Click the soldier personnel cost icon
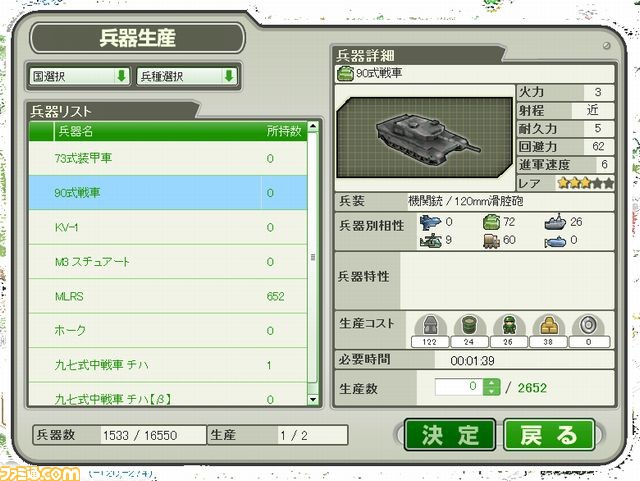The image size is (640, 481). [509, 325]
